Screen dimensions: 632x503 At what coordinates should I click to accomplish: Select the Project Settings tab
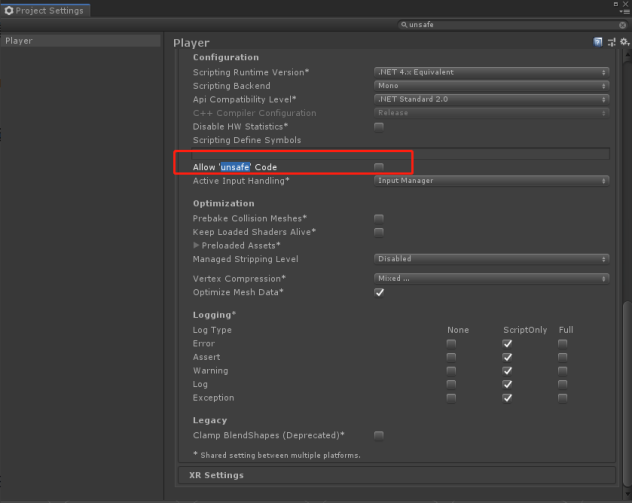(45, 10)
